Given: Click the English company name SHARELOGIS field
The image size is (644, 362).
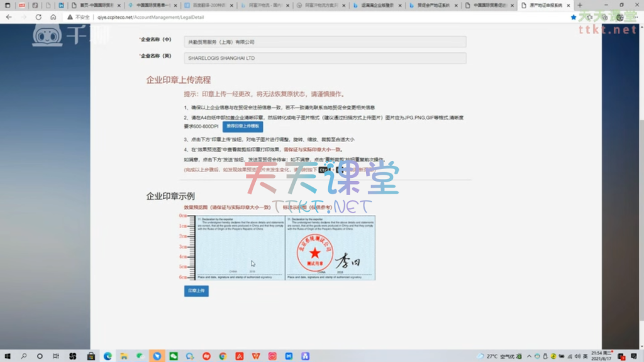Looking at the screenshot, I should point(325,58).
